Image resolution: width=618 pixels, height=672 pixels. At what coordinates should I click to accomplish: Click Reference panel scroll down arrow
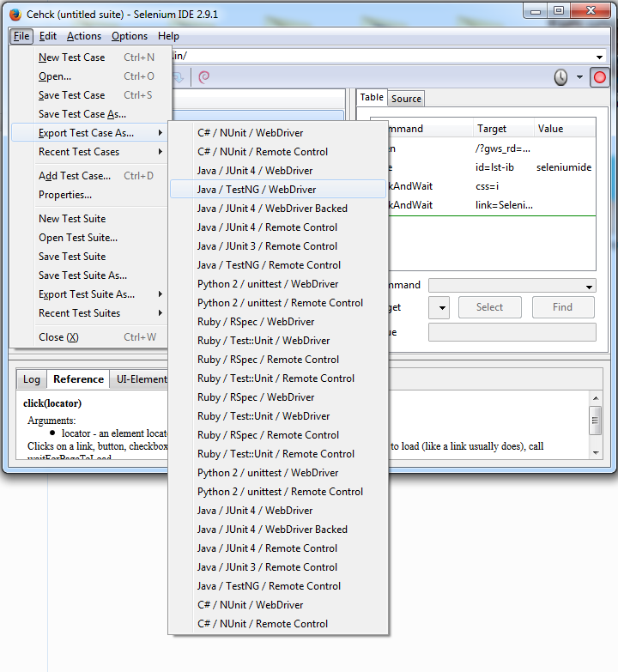[x=596, y=453]
